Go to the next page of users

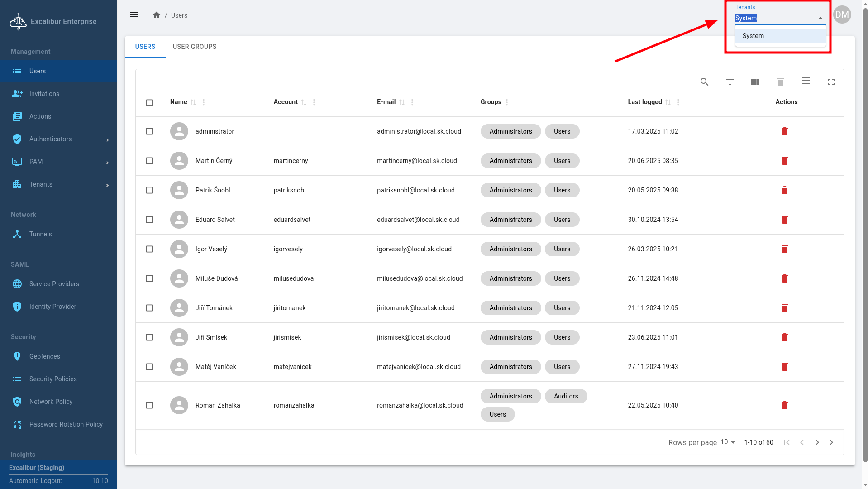click(817, 442)
